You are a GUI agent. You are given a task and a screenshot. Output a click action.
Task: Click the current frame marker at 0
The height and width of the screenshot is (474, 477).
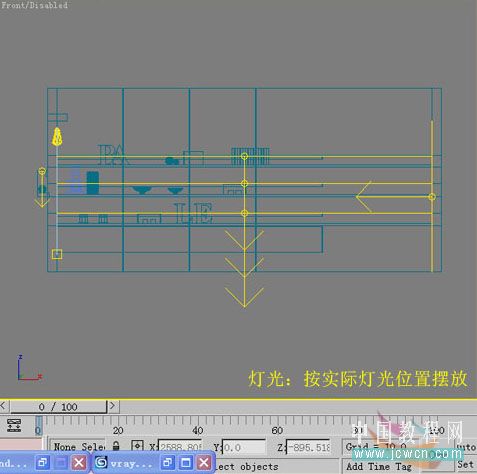click(x=38, y=426)
